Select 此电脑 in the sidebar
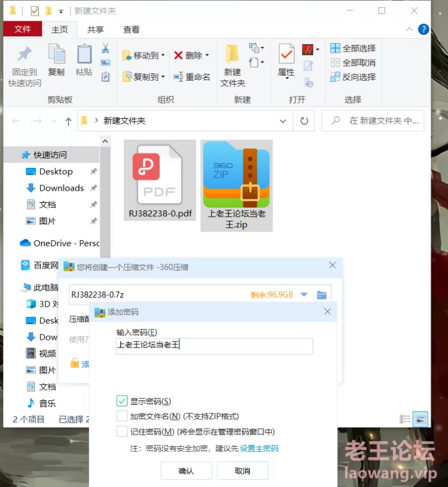Screen dimensions: 448x487 39,288
